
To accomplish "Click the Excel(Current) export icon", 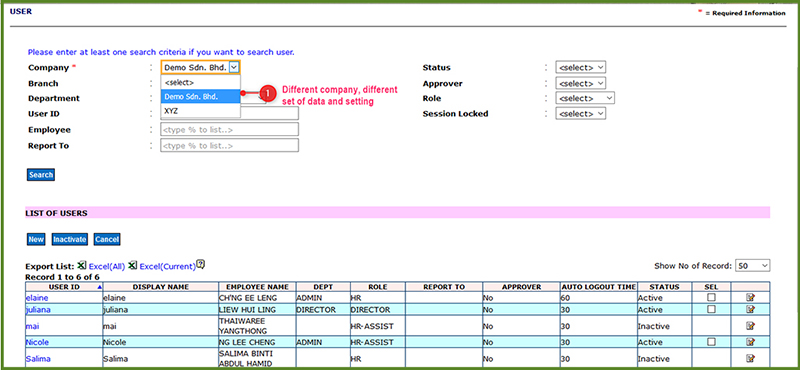I will pyautogui.click(x=133, y=265).
